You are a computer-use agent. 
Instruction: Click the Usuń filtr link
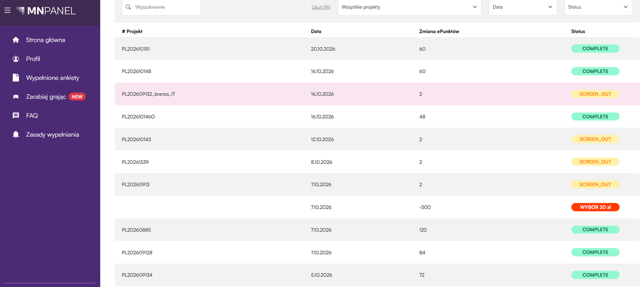321,7
